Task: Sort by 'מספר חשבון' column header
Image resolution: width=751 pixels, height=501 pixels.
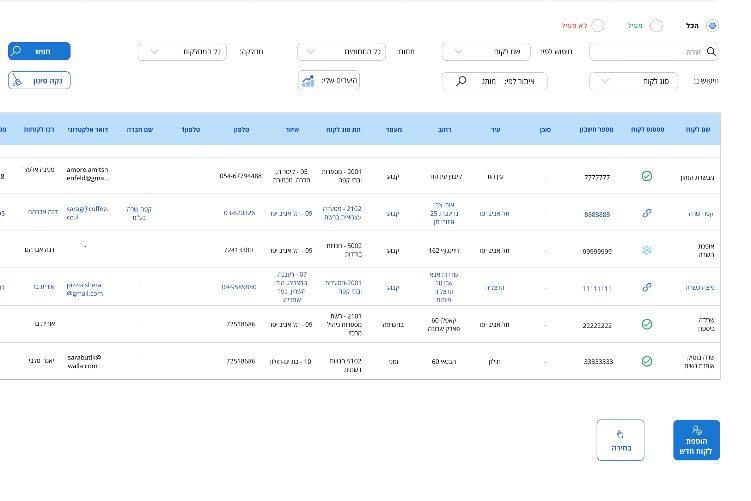Action: [x=596, y=130]
